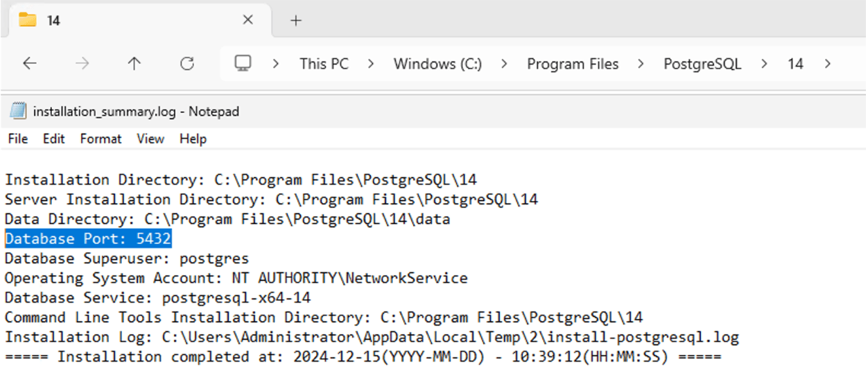Open the Help menu in Notepad
The width and height of the screenshot is (868, 378).
(x=193, y=139)
